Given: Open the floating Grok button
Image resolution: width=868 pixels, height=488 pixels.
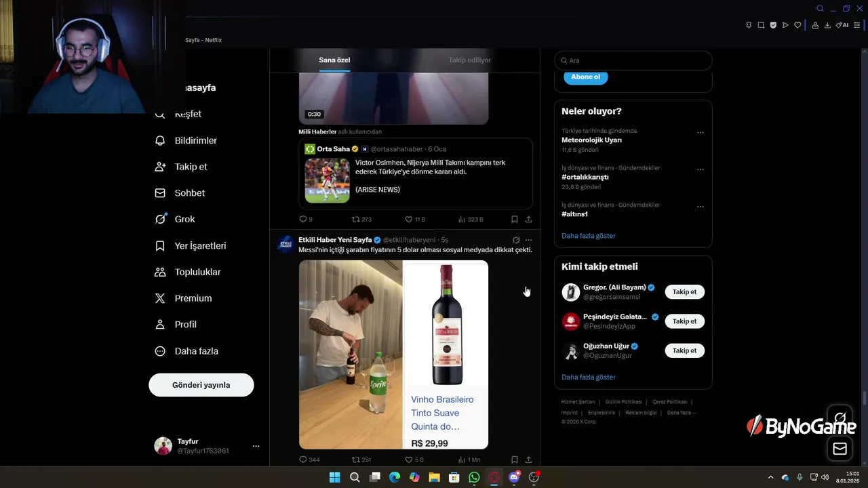Looking at the screenshot, I should (x=840, y=418).
